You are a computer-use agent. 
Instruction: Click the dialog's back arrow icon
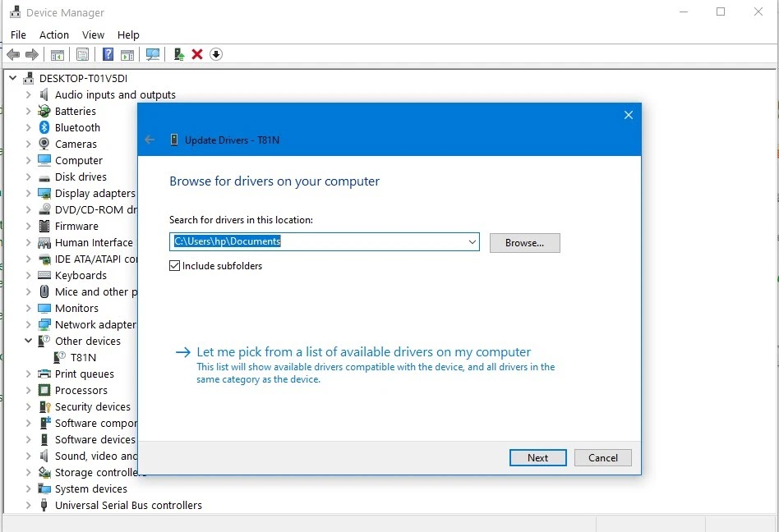[150, 140]
